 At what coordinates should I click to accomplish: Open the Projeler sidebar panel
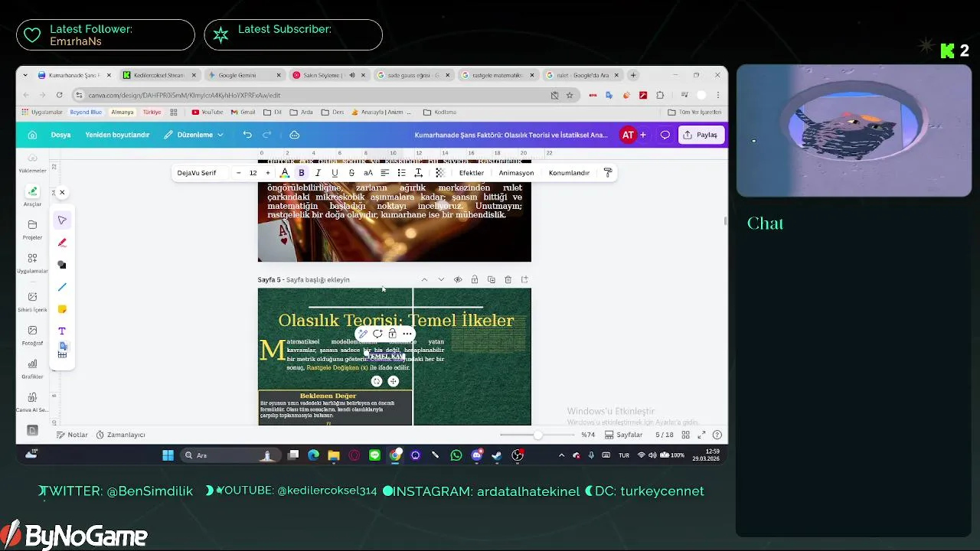(32, 229)
